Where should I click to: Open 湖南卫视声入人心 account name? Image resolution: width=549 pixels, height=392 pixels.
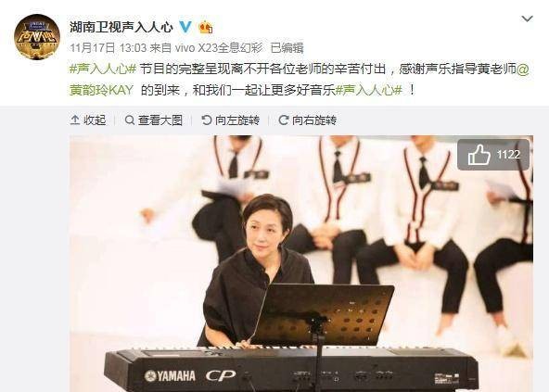tap(121, 27)
